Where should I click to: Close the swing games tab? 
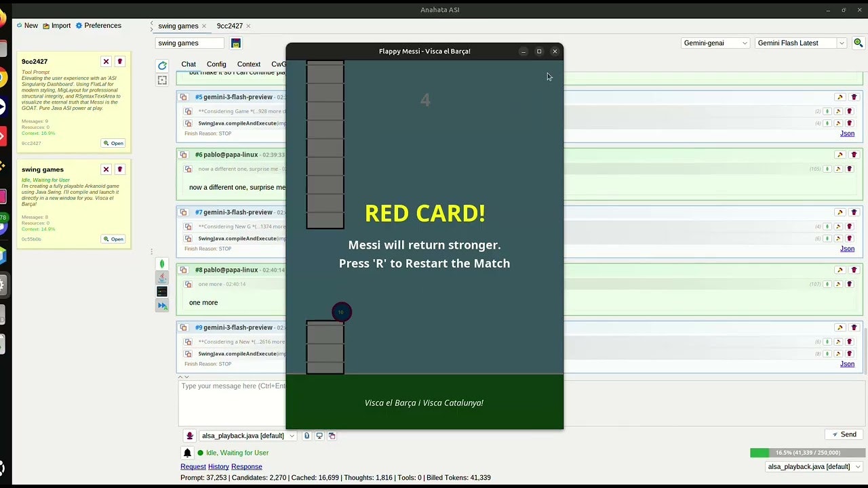tap(204, 26)
